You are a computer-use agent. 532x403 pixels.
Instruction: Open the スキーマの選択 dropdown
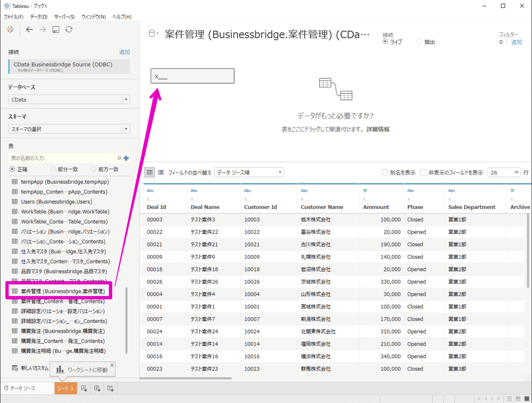coord(69,129)
